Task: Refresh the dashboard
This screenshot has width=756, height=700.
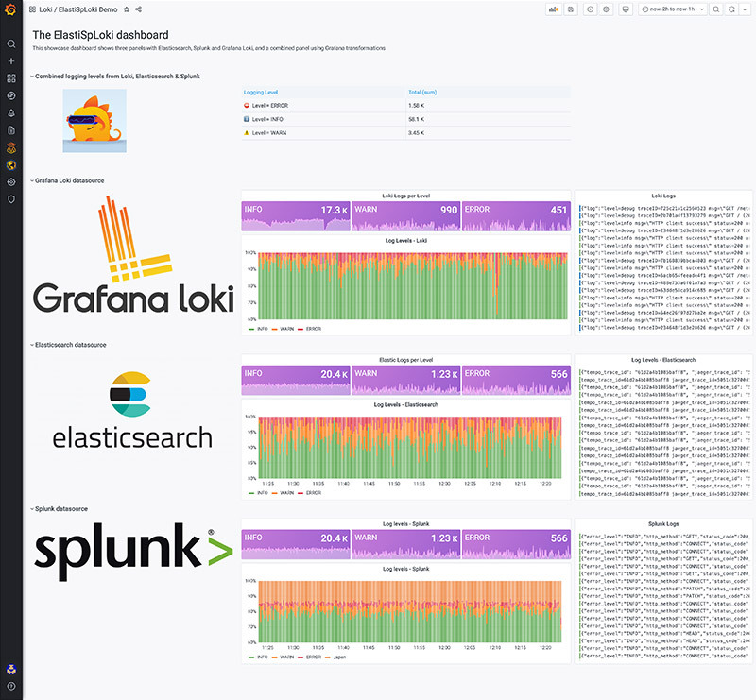Action: 731,9
